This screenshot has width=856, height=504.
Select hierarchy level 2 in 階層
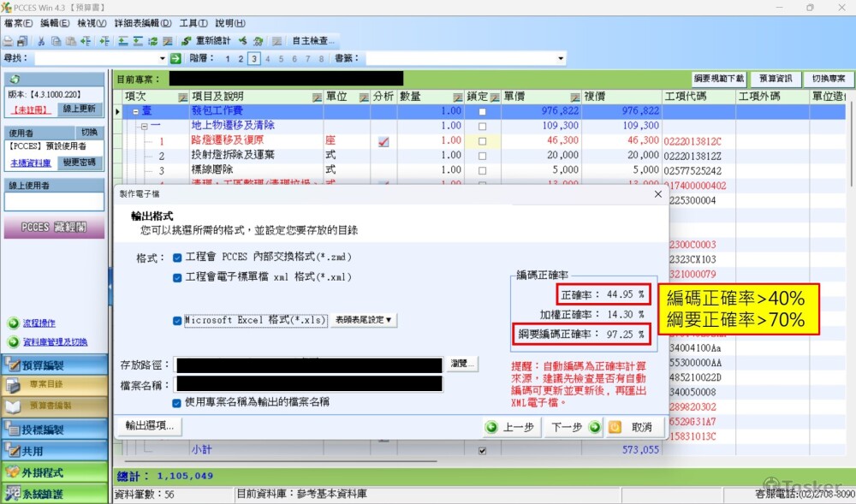[x=241, y=58]
